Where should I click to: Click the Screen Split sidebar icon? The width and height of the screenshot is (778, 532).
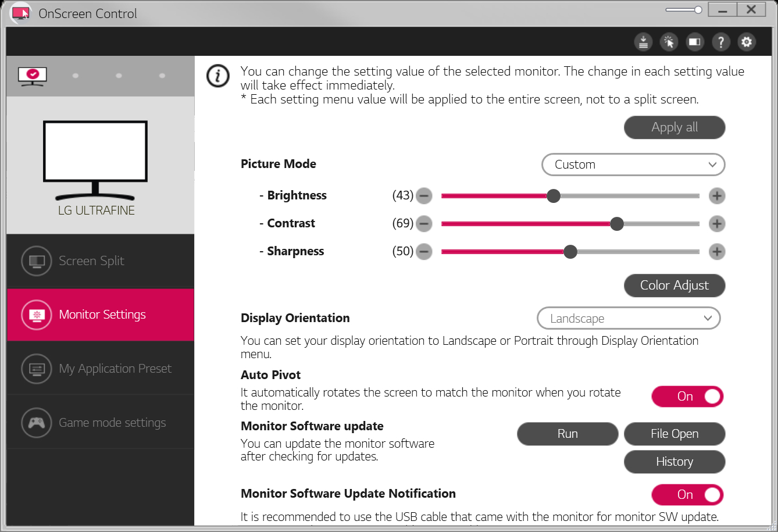(x=37, y=260)
